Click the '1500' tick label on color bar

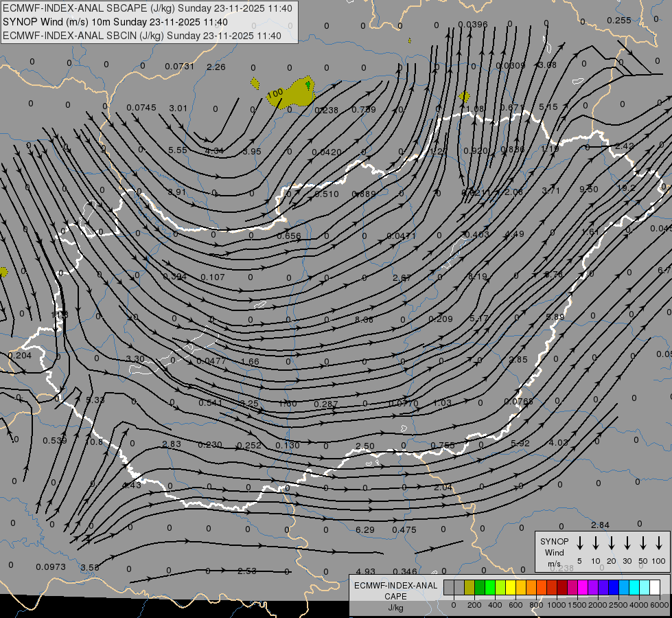(x=577, y=605)
